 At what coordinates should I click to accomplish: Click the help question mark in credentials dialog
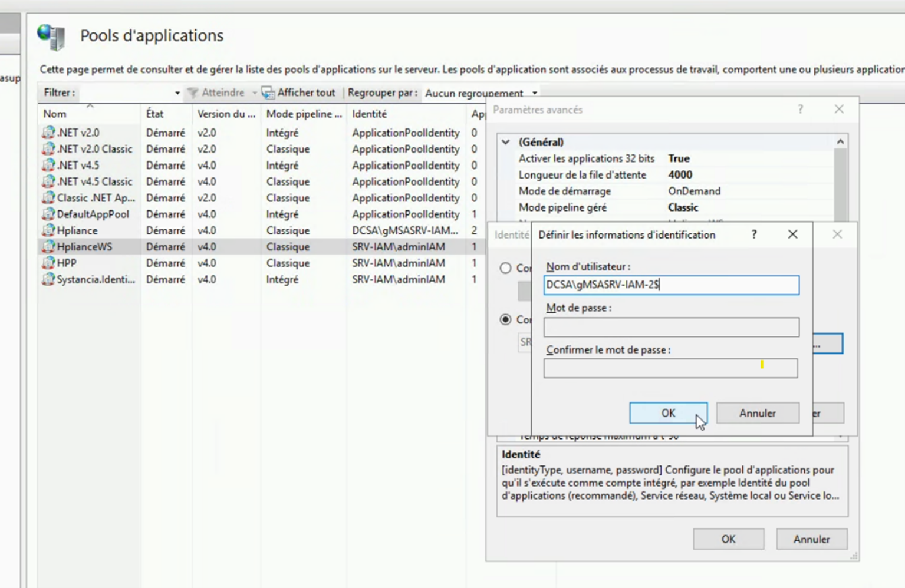pos(754,234)
